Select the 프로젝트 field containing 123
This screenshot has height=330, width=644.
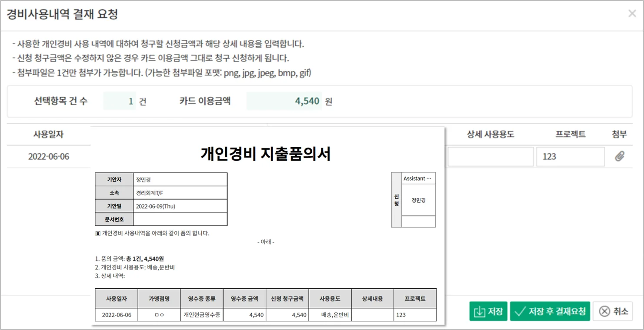coord(570,156)
